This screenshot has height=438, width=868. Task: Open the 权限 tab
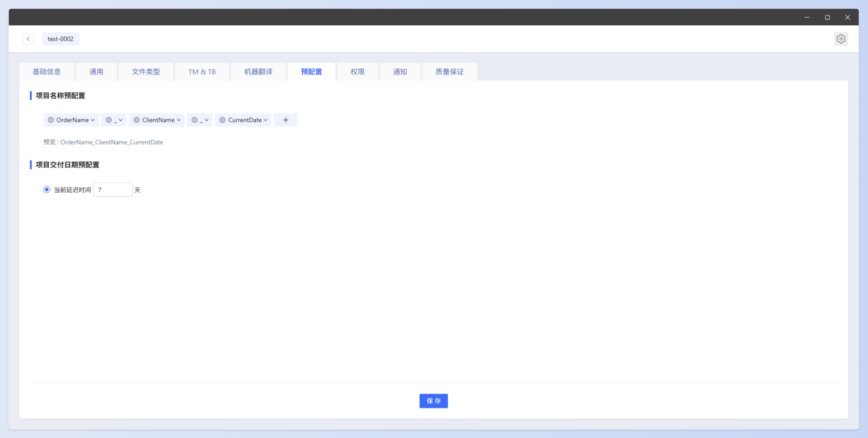click(358, 71)
